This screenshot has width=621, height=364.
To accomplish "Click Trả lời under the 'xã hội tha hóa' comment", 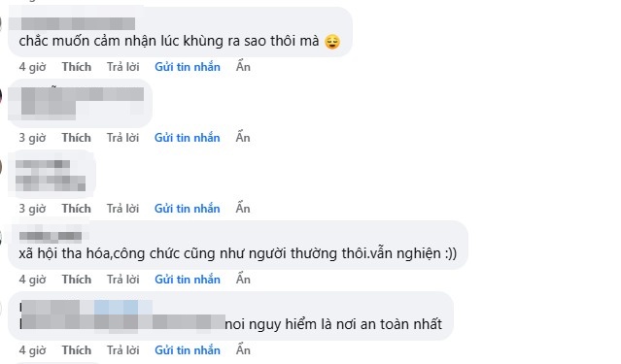I will tap(122, 280).
